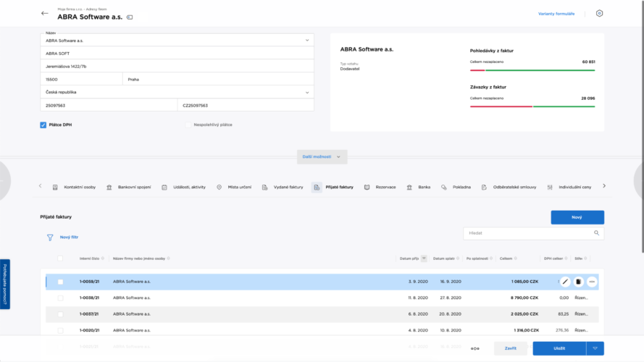Click info icon next to Interní číslo header
This screenshot has width=644, height=362.
pos(103,258)
